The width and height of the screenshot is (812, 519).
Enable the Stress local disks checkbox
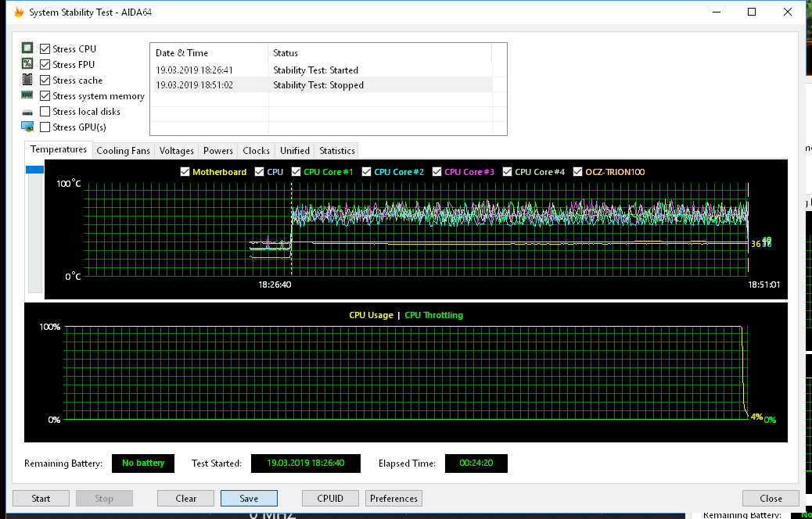45,111
